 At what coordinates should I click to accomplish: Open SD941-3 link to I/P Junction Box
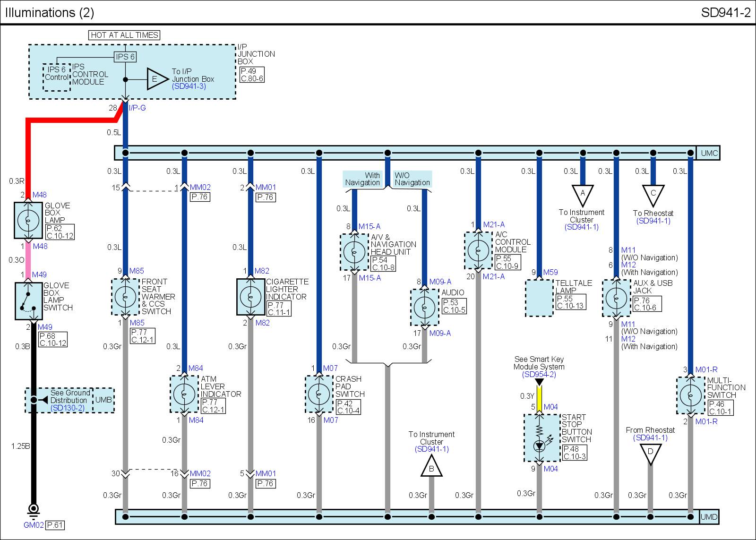[x=189, y=87]
